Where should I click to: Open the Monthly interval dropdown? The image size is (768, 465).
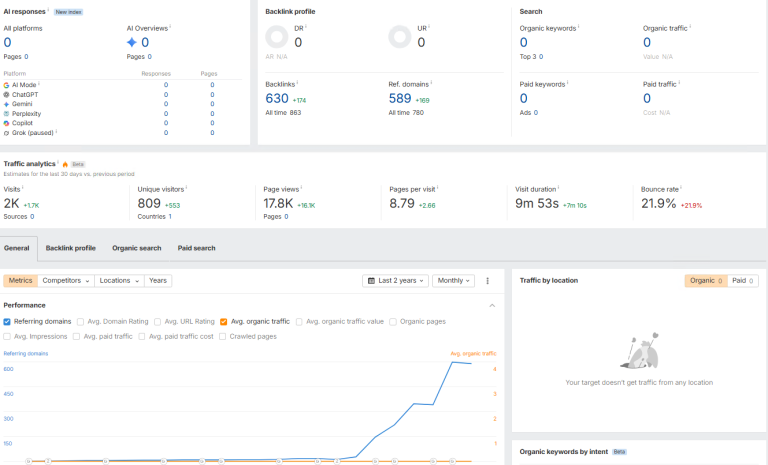(454, 281)
